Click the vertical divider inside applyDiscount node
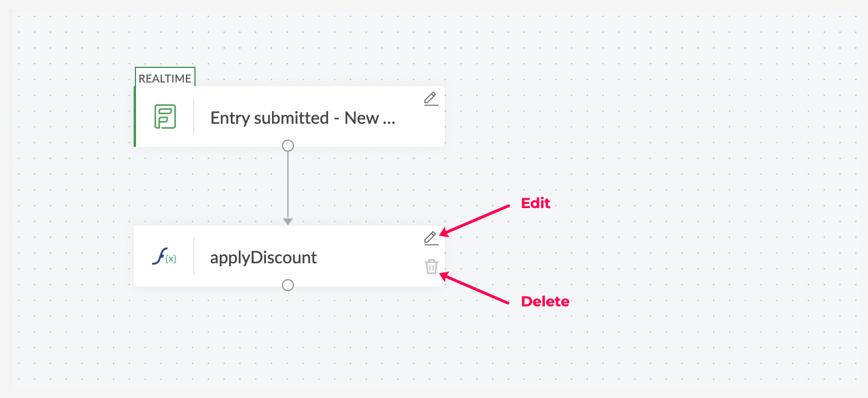Viewport: 868px width, 398px height. [194, 256]
